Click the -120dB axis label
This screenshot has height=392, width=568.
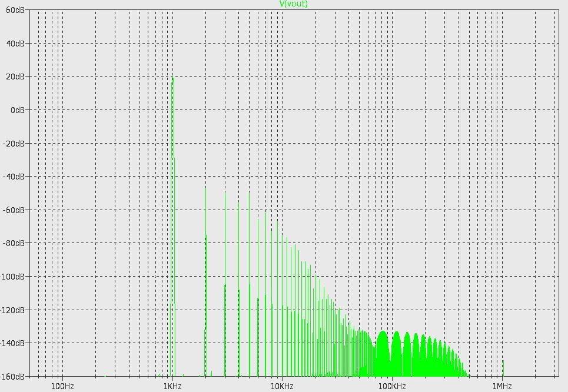[13, 310]
